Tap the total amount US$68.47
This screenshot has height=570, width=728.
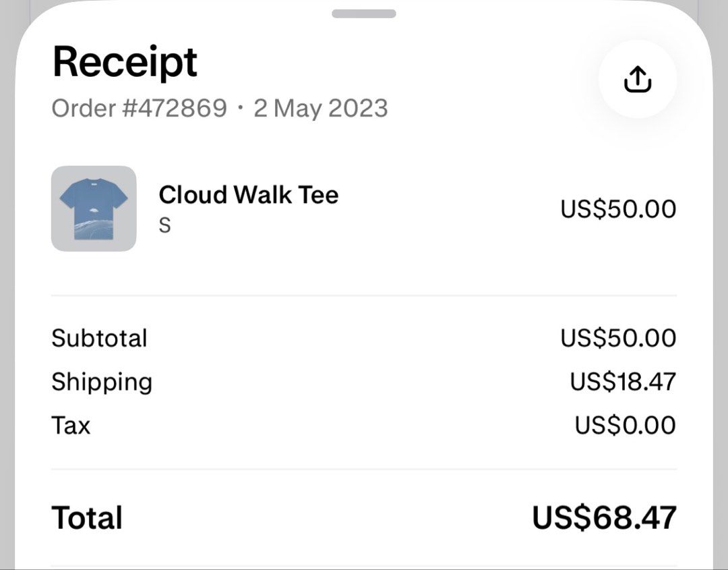click(604, 517)
